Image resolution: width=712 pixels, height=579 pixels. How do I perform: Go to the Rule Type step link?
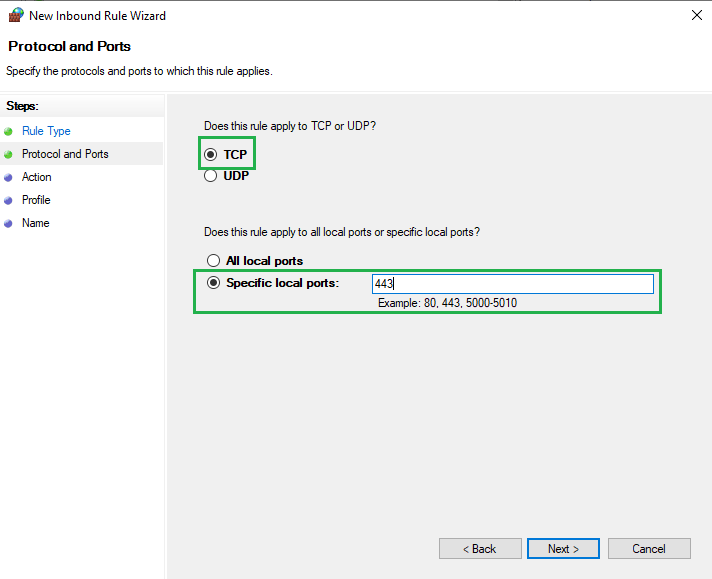[46, 131]
